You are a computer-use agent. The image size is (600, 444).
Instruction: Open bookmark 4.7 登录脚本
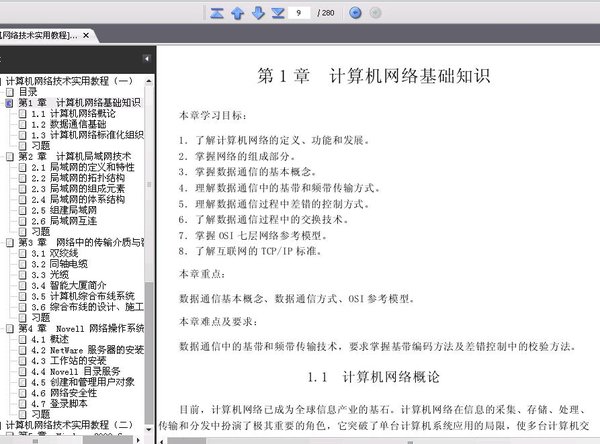pyautogui.click(x=59, y=403)
